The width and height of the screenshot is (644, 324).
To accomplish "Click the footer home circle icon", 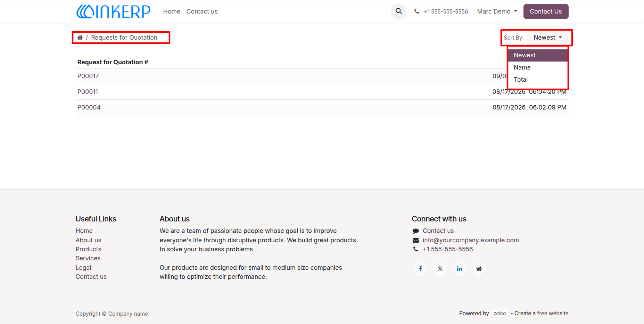I will [x=479, y=269].
